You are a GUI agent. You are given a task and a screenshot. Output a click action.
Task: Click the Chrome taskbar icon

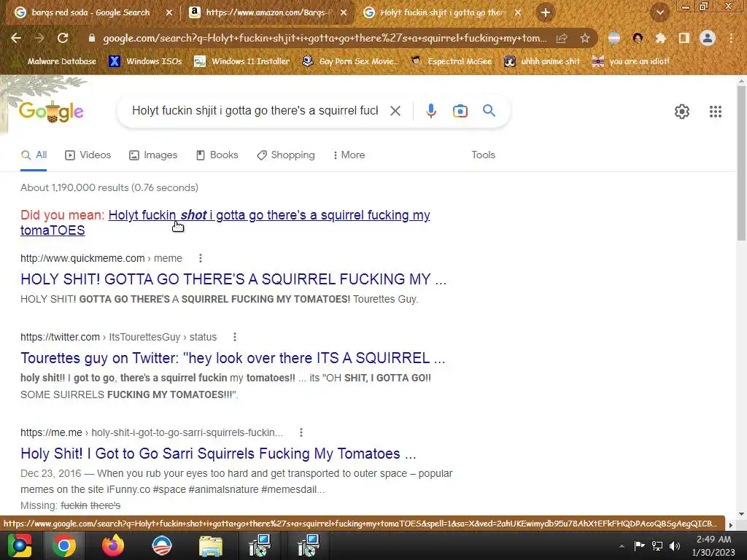pyautogui.click(x=64, y=545)
